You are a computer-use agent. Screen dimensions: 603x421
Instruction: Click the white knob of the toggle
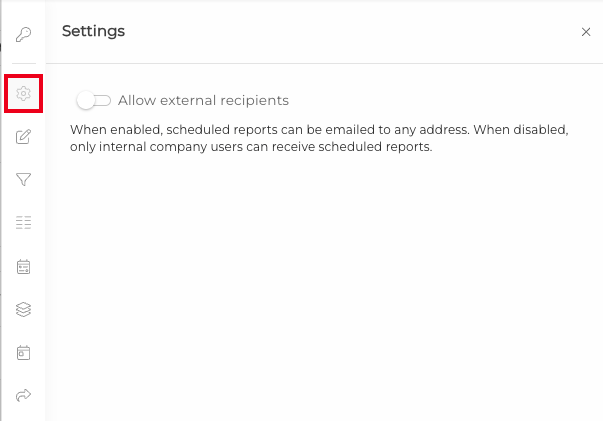[x=85, y=100]
